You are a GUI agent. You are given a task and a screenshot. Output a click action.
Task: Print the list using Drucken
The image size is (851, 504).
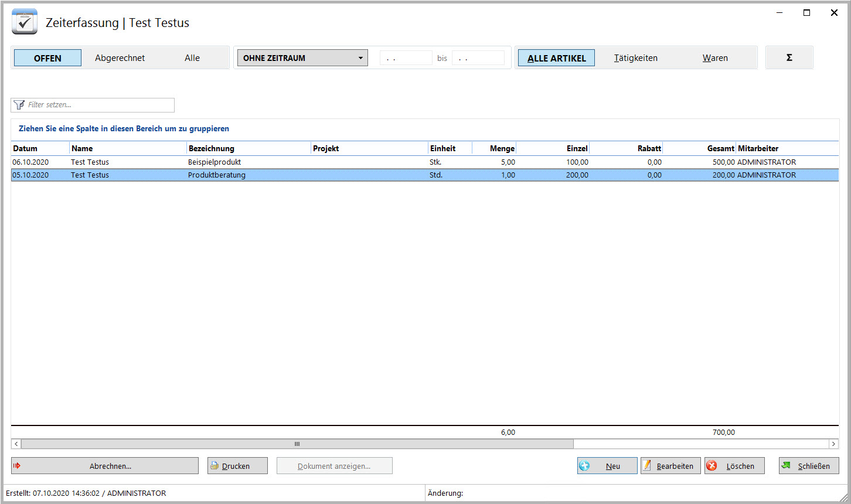(237, 466)
